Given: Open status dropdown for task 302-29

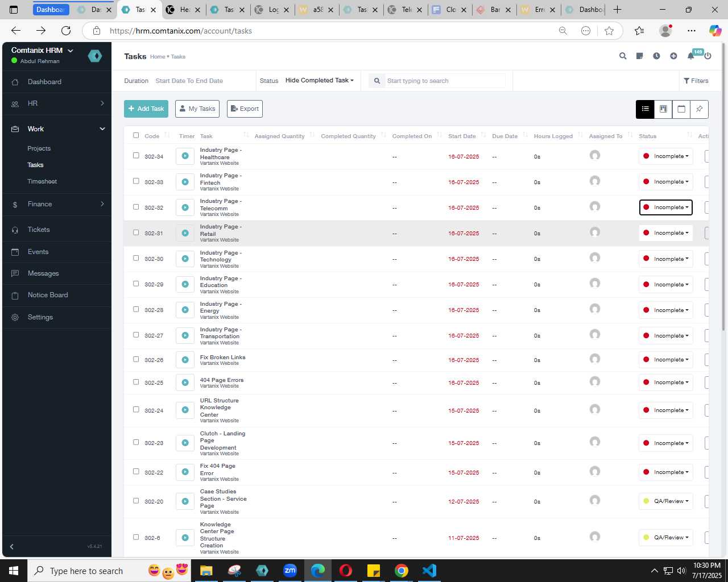Looking at the screenshot, I should pos(665,284).
